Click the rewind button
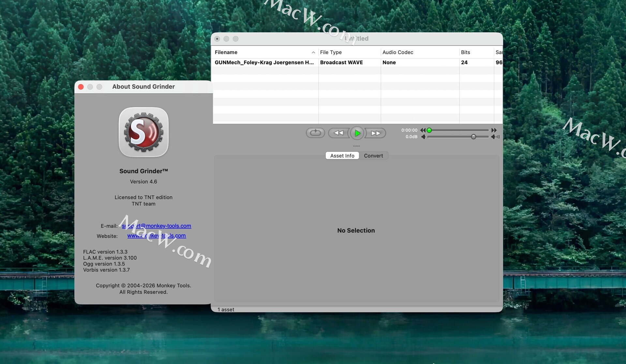This screenshot has width=626, height=364. 339,133
